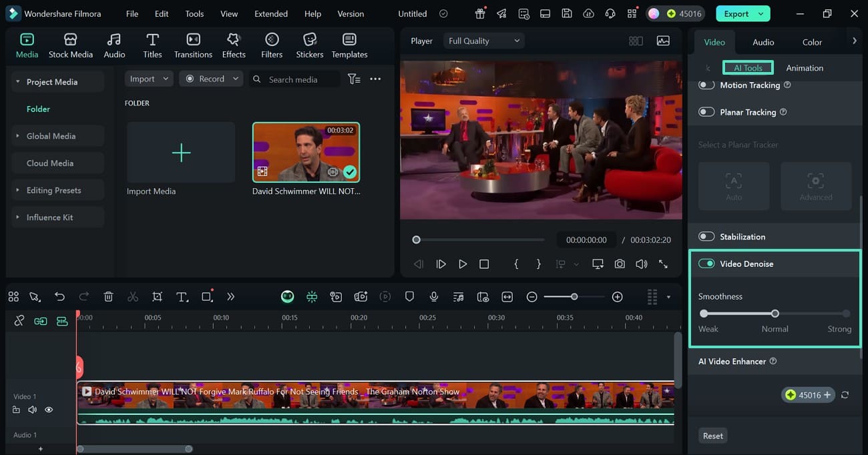Lock the Video 1 track
The width and height of the screenshot is (868, 455).
[16, 410]
